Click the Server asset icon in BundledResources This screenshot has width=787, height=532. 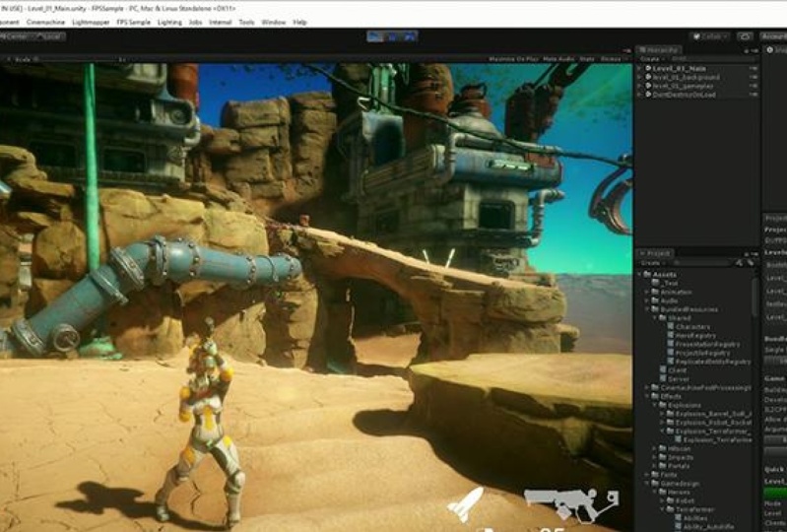click(x=663, y=379)
